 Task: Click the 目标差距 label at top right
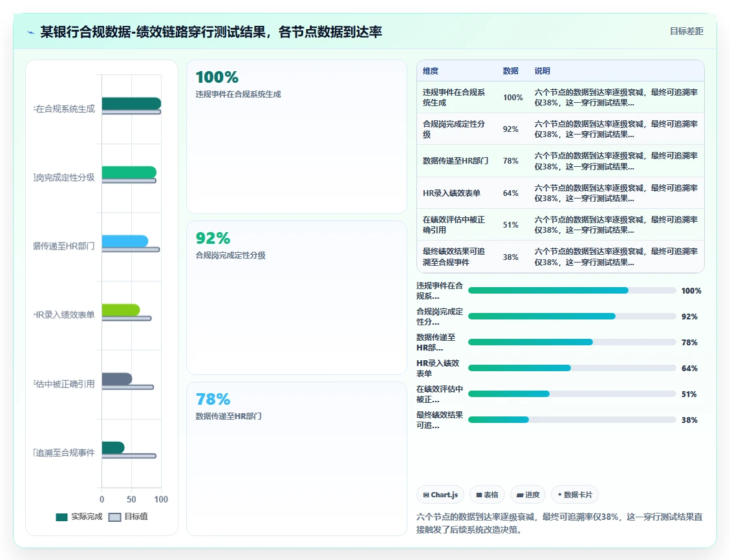coord(686,31)
